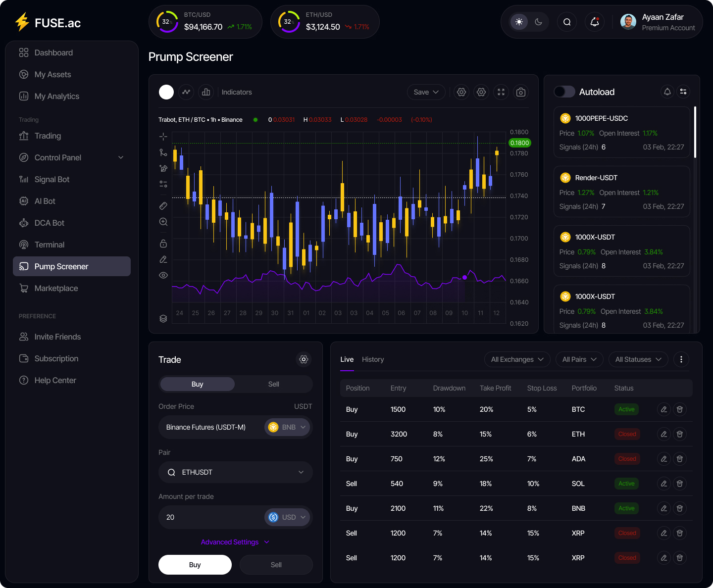This screenshot has height=588, width=713.
Task: Click the ruler measure tool
Action: click(163, 206)
